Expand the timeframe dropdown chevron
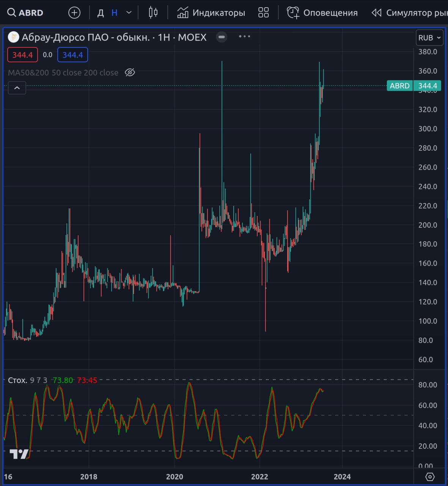Screen dimensions: 448x486 click(x=129, y=13)
